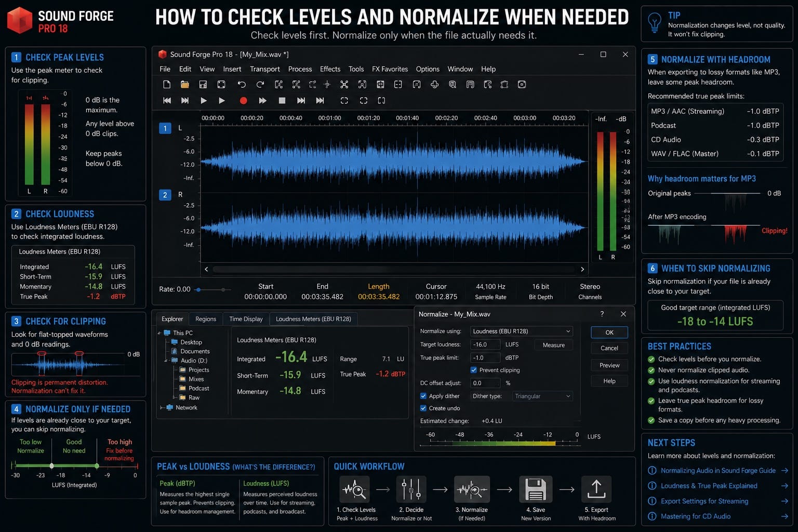798x532 pixels.
Task: Click the Go to Start transport icon
Action: click(167, 101)
